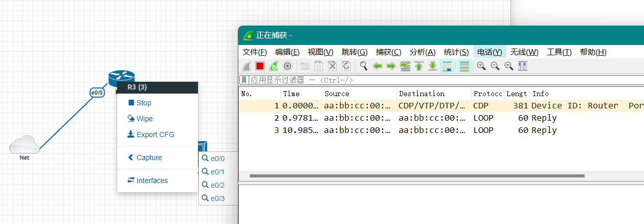Click the display filter bookmark icon

click(x=245, y=80)
